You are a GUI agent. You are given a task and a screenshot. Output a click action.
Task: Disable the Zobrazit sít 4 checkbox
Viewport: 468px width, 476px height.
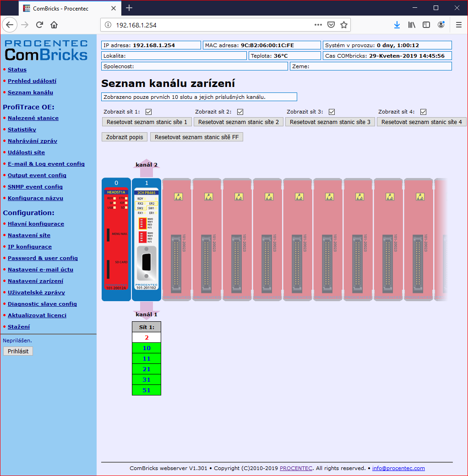424,112
